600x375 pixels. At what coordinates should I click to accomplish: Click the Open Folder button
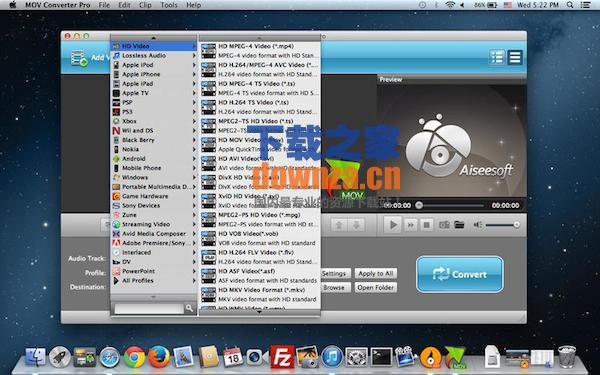coord(376,287)
